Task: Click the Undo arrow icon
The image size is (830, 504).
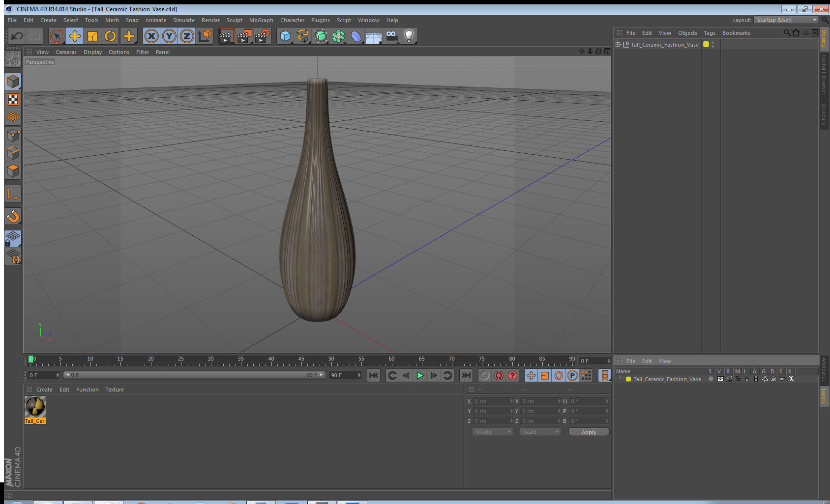Action: point(17,36)
